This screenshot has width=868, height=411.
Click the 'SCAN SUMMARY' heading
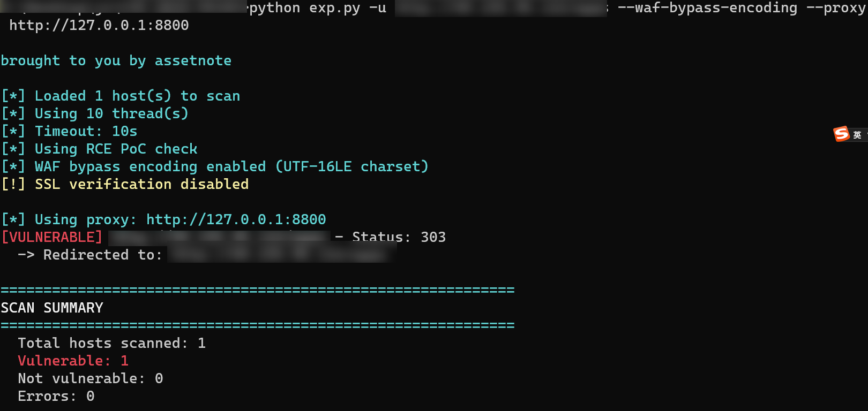[52, 308]
